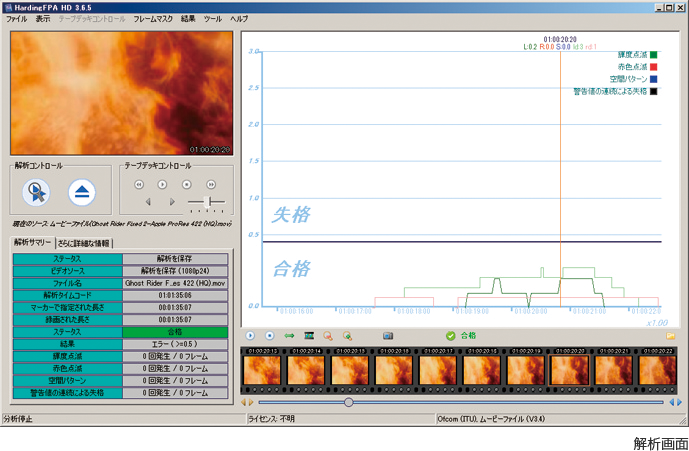Select frame thumbnail 01:00:20:14
Image resolution: width=689 pixels, height=451 pixels.
pyautogui.click(x=306, y=371)
